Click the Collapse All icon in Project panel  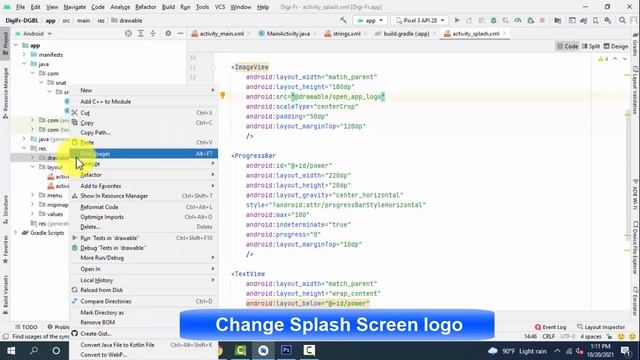click(x=153, y=33)
